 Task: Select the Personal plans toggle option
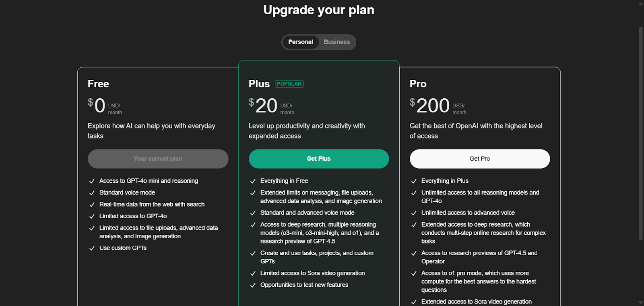click(x=301, y=42)
